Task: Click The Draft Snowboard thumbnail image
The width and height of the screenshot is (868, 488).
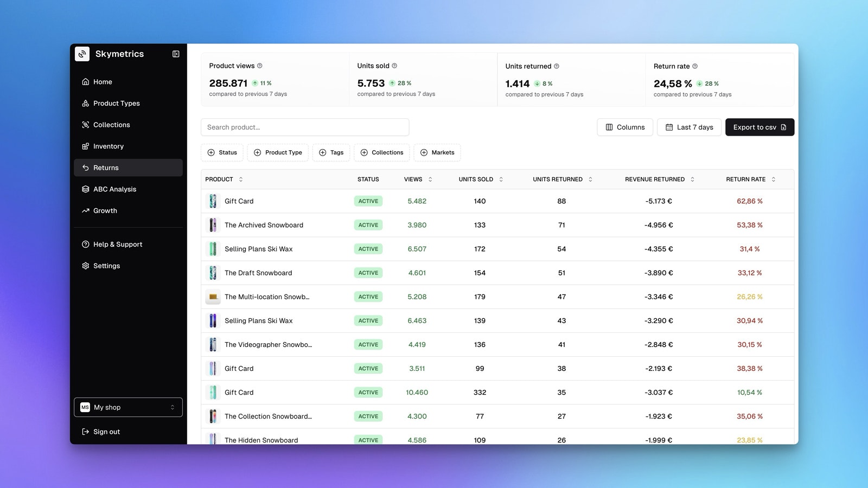Action: click(213, 273)
